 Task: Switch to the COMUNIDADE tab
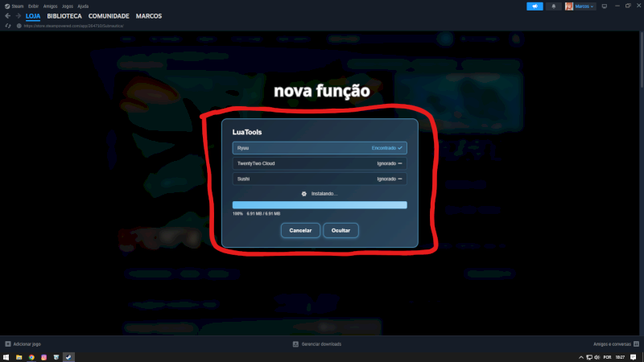pos(109,16)
